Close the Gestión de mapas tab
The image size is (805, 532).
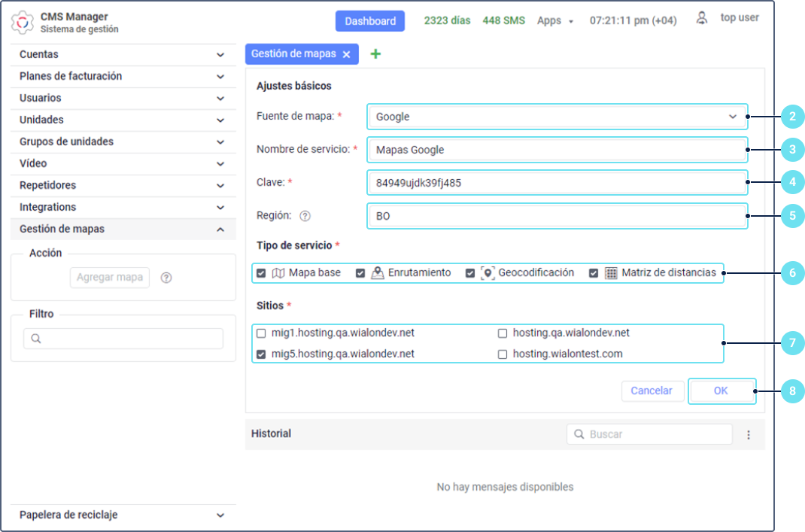[346, 54]
